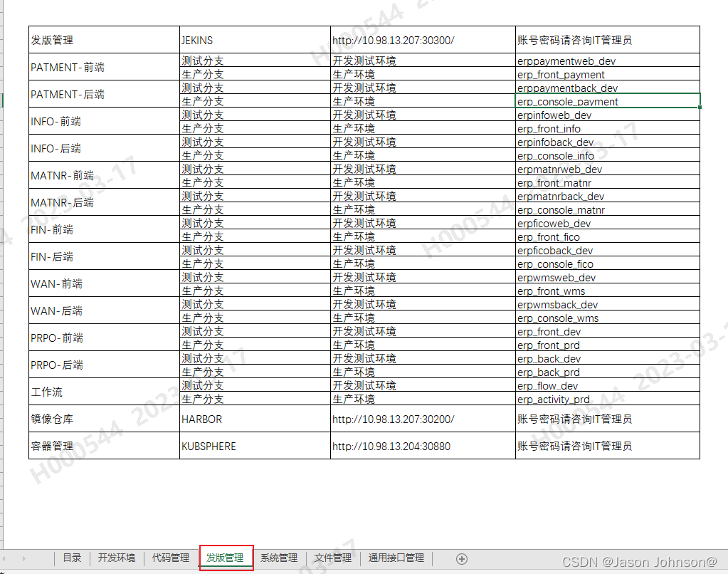Screen dimensions: 728x574
Task: Click the erp_back_prd cell
Action: (608, 371)
